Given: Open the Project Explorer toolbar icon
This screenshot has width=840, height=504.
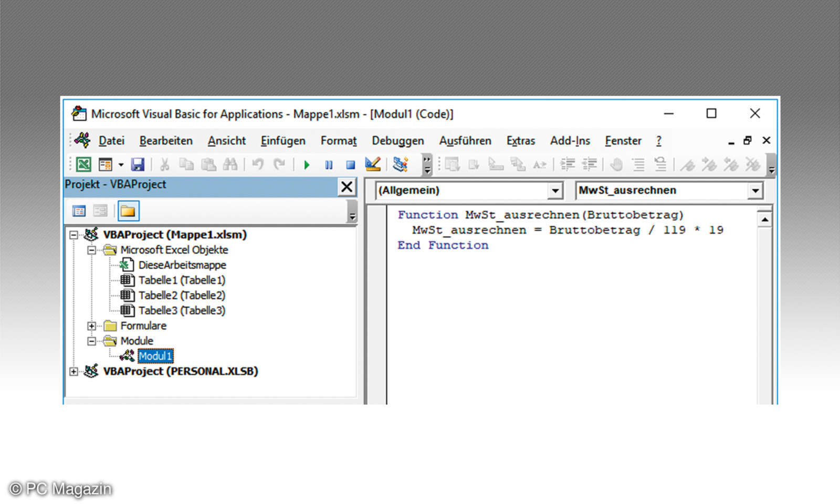Looking at the screenshot, I should 401,164.
